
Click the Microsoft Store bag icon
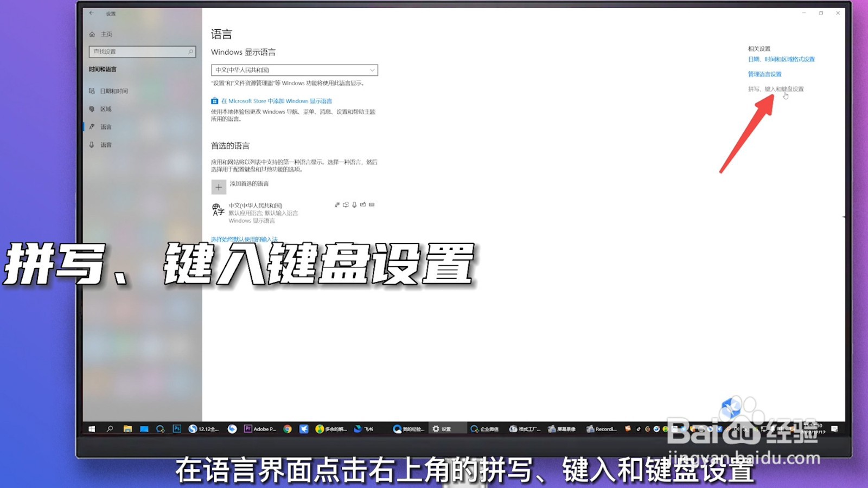[214, 101]
